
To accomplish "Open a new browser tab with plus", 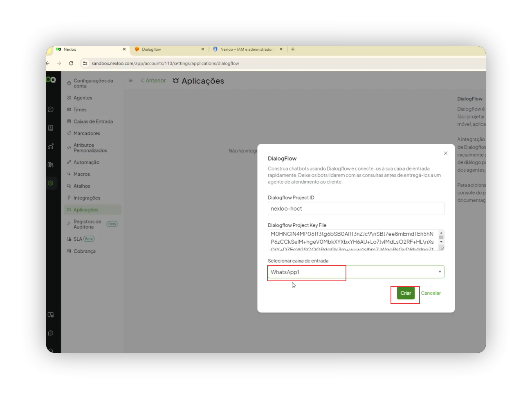I will (293, 49).
